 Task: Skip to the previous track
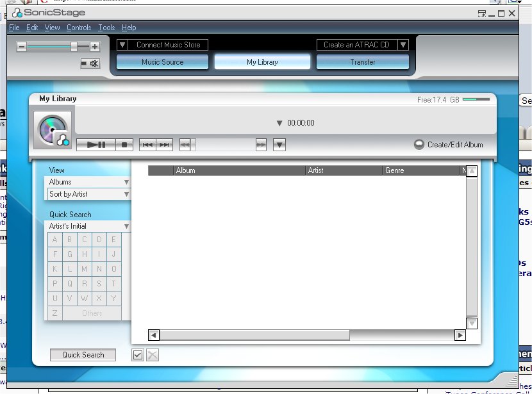pos(147,145)
